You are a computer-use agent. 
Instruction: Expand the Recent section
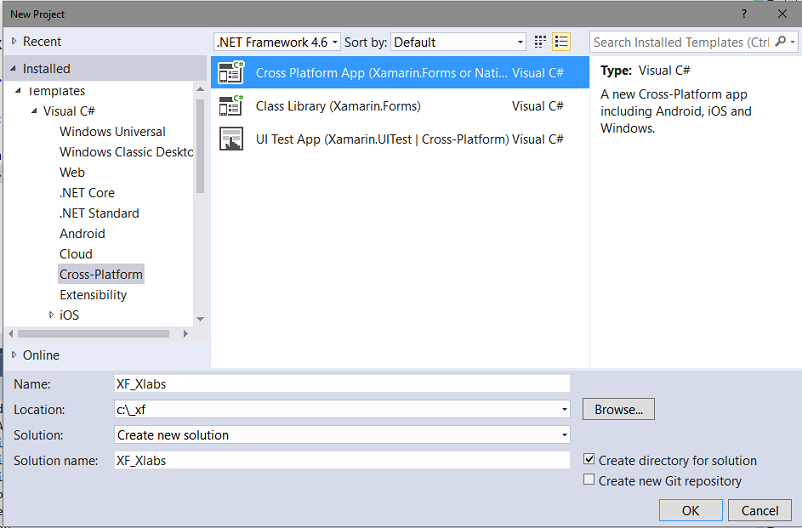click(14, 41)
